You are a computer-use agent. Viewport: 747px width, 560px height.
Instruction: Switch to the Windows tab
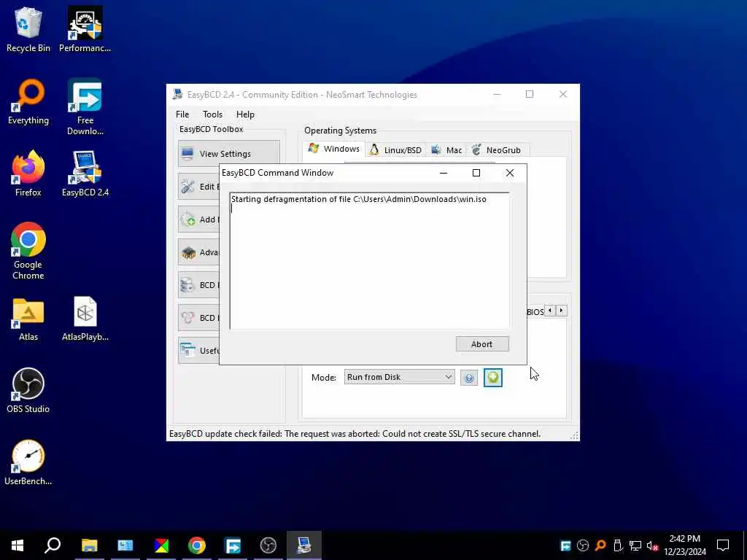pyautogui.click(x=334, y=149)
